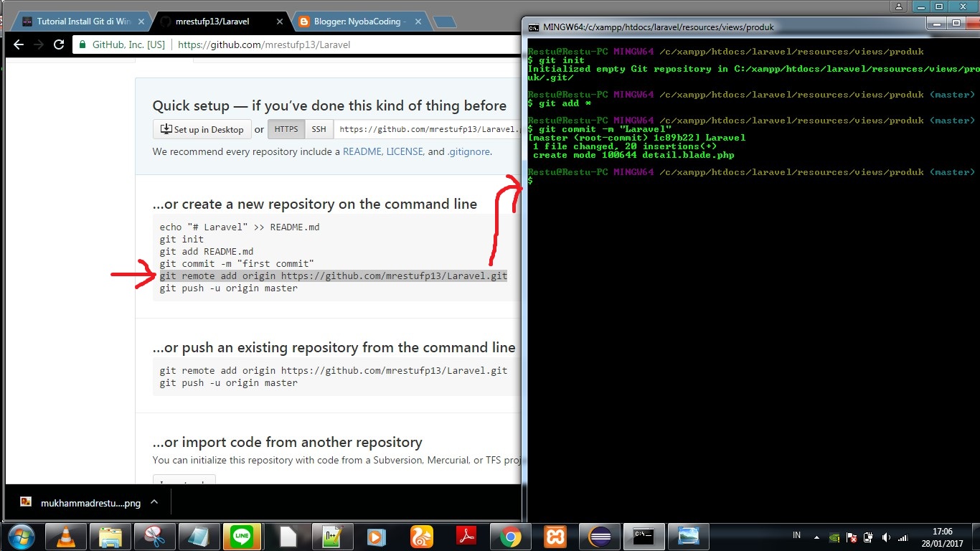The width and height of the screenshot is (980, 551).
Task: Open the Snipping Tool taskbar icon
Action: click(155, 536)
